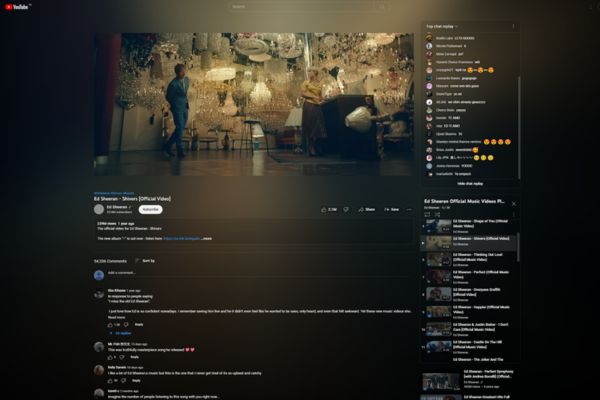Viewport: 600px width, 400px height.
Task: Open Ed Sheeran's channel avatar under the video title
Action: point(99,209)
